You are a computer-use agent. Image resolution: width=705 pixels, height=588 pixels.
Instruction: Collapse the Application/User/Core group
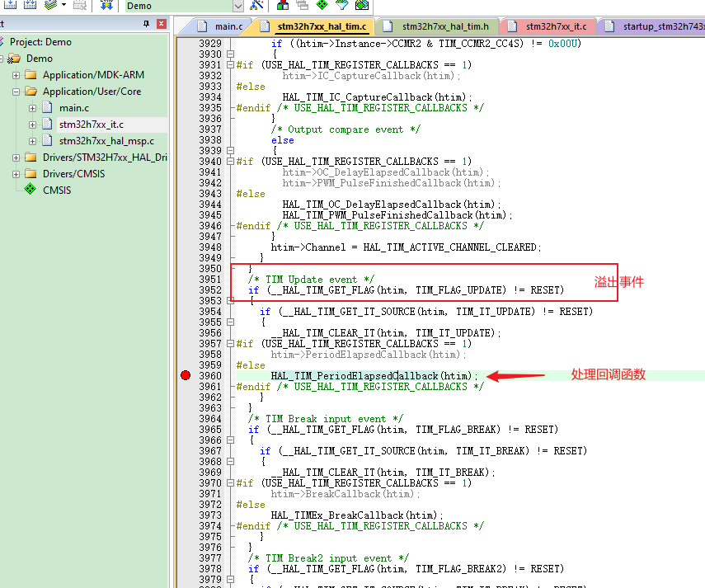pos(16,92)
